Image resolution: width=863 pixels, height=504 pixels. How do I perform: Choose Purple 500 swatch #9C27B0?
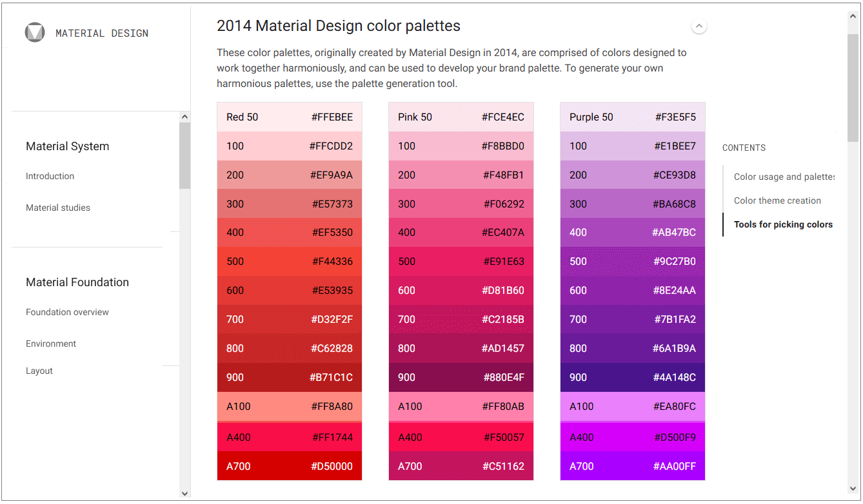tap(633, 261)
